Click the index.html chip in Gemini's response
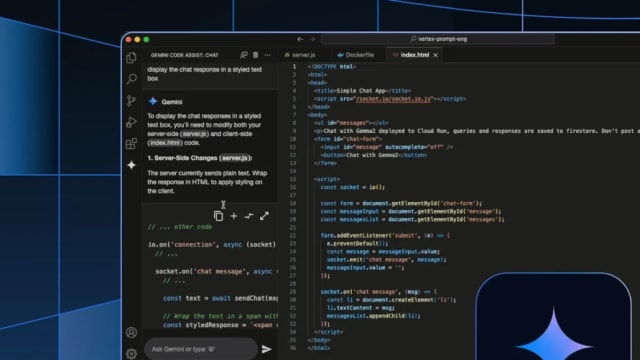640x360 pixels. point(165,143)
